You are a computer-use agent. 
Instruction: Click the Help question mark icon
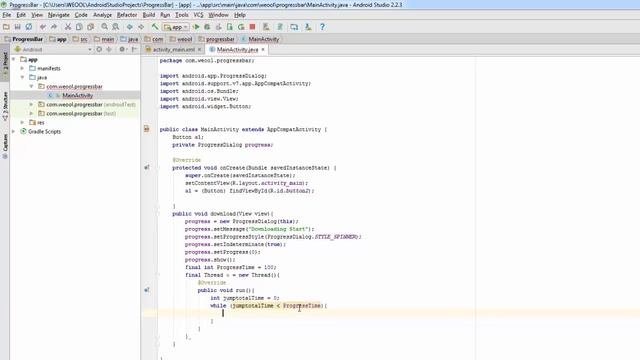322,27
